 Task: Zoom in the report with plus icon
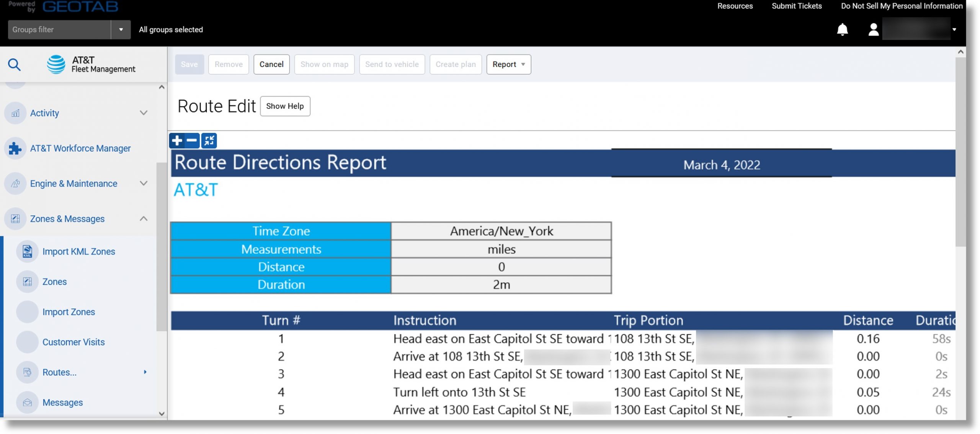[177, 140]
